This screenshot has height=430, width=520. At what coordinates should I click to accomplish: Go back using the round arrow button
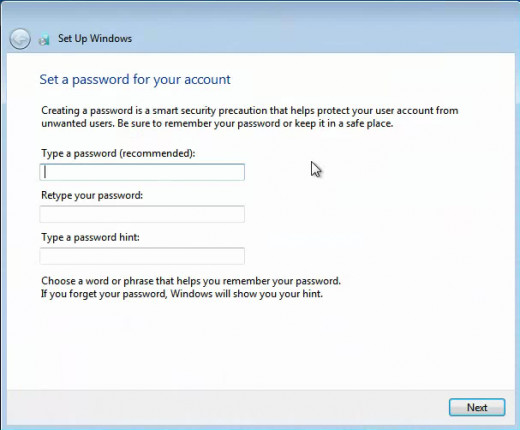[x=20, y=39]
